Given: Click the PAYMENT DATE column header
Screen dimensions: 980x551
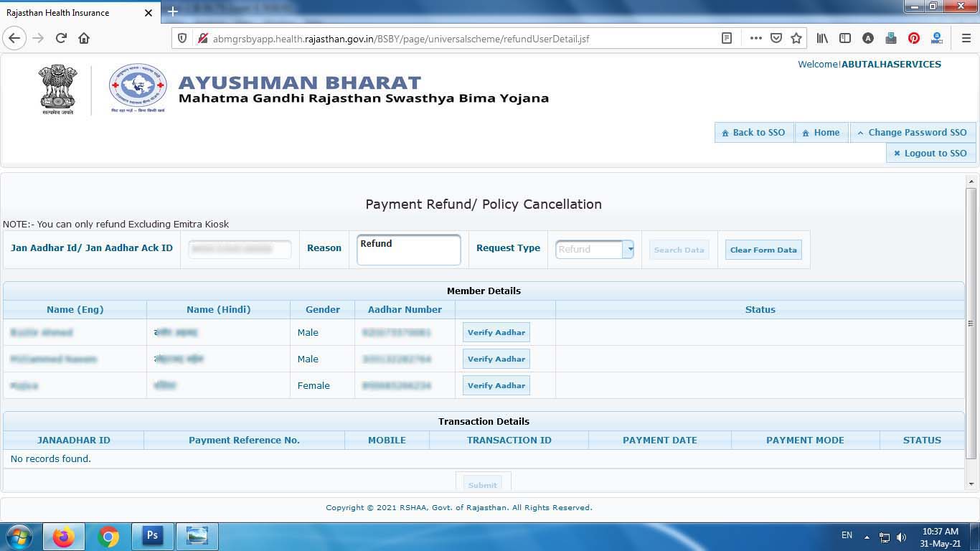Looking at the screenshot, I should tap(660, 440).
